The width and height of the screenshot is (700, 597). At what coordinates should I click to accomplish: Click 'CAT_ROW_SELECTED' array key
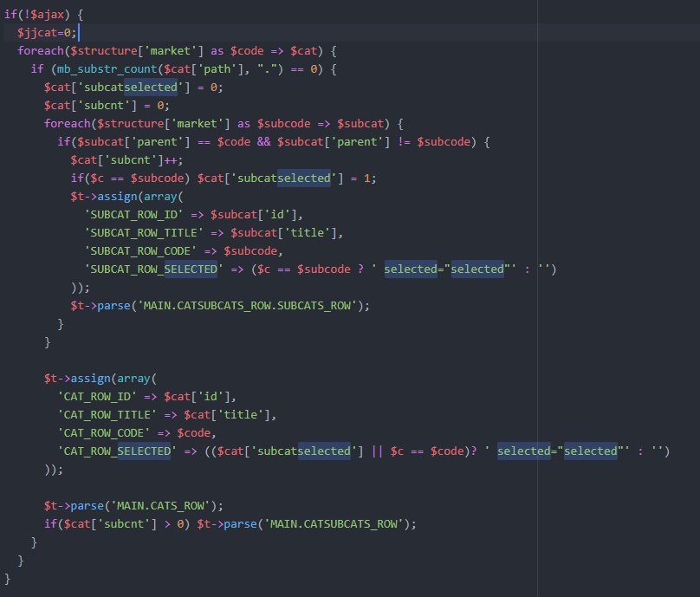click(x=117, y=451)
